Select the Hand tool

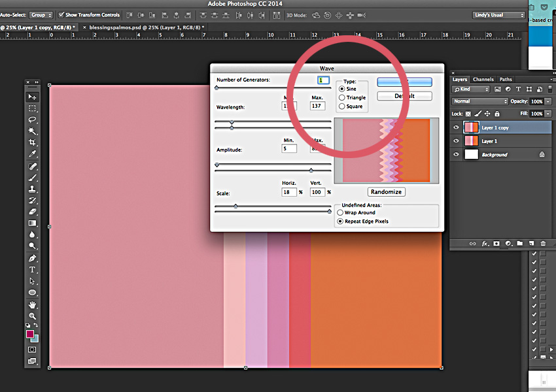pos(32,304)
